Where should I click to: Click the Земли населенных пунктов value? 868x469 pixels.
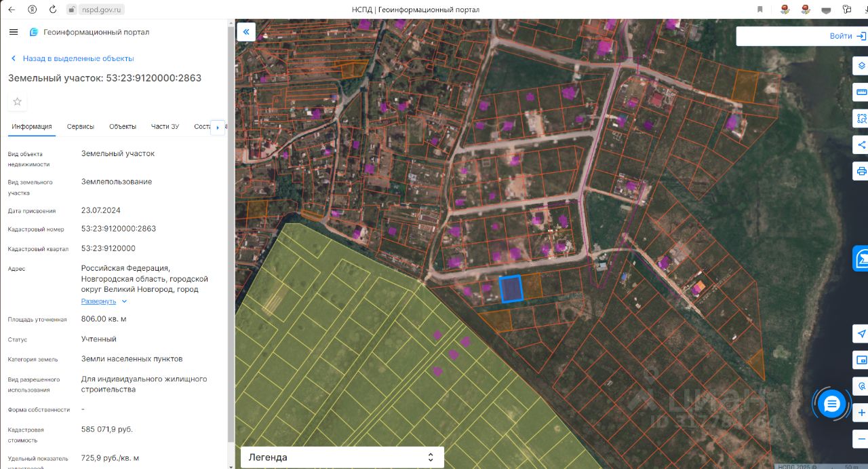(x=132, y=358)
